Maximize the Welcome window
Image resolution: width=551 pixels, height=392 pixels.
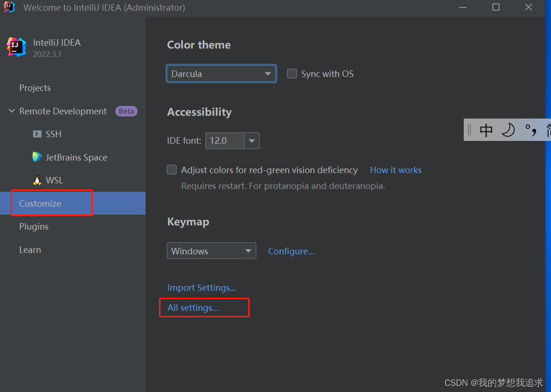click(496, 7)
